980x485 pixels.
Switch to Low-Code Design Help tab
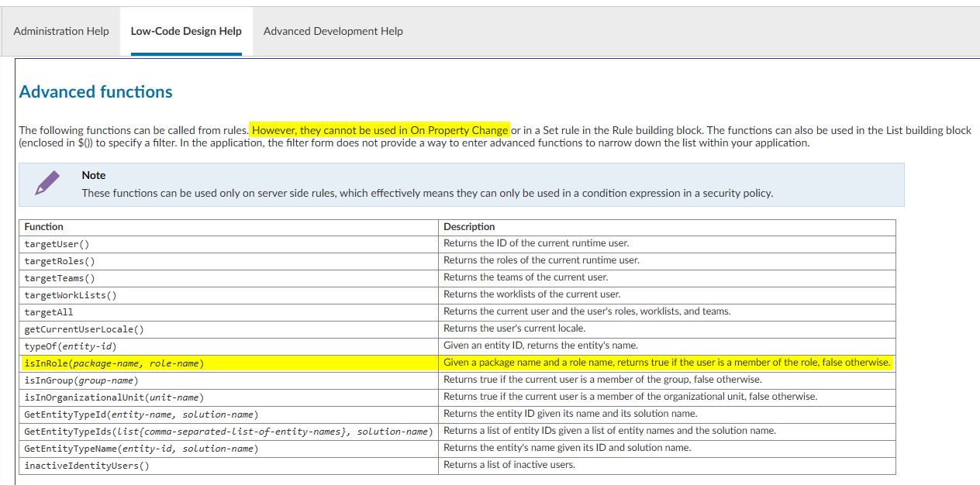pos(186,31)
